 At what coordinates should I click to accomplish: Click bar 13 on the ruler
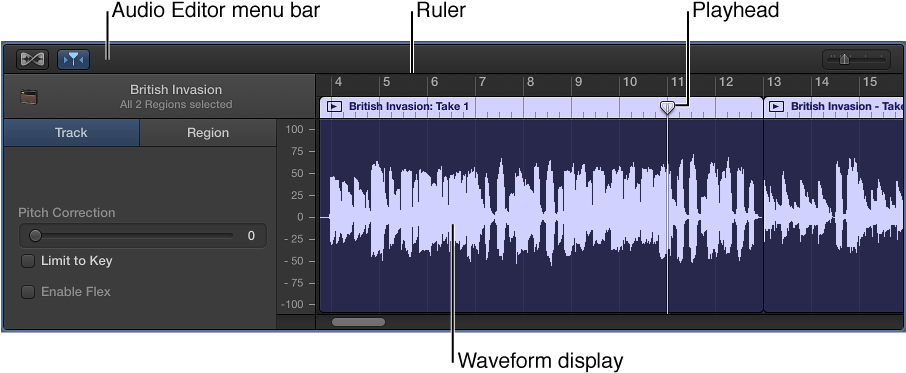point(774,82)
